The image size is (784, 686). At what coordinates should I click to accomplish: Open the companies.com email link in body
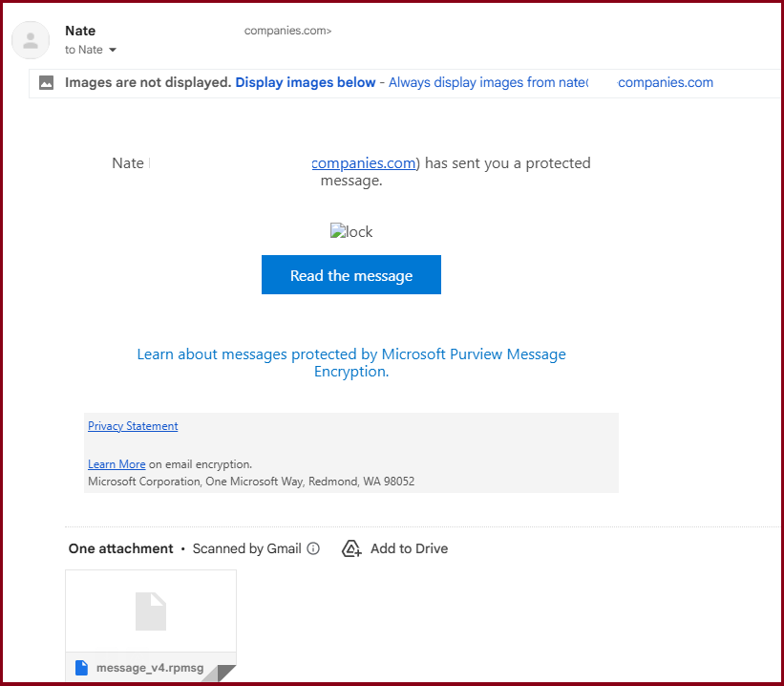click(364, 163)
